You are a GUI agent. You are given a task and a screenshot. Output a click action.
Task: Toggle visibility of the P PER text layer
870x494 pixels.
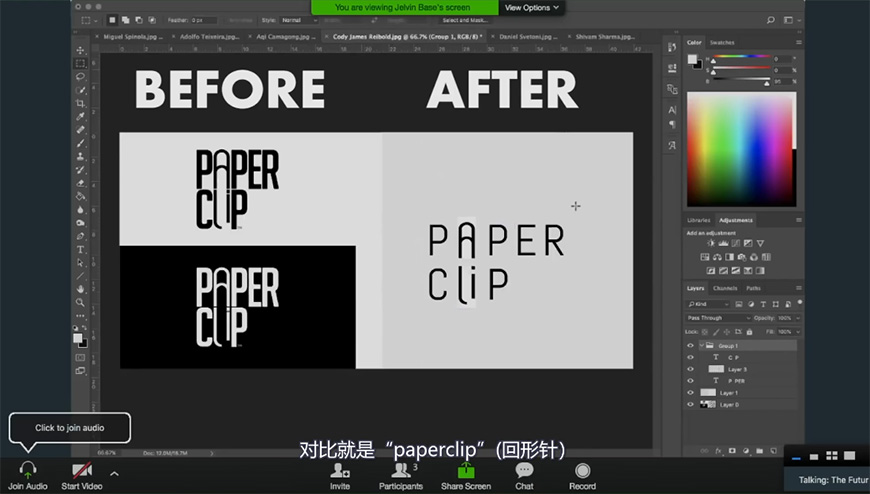(690, 381)
